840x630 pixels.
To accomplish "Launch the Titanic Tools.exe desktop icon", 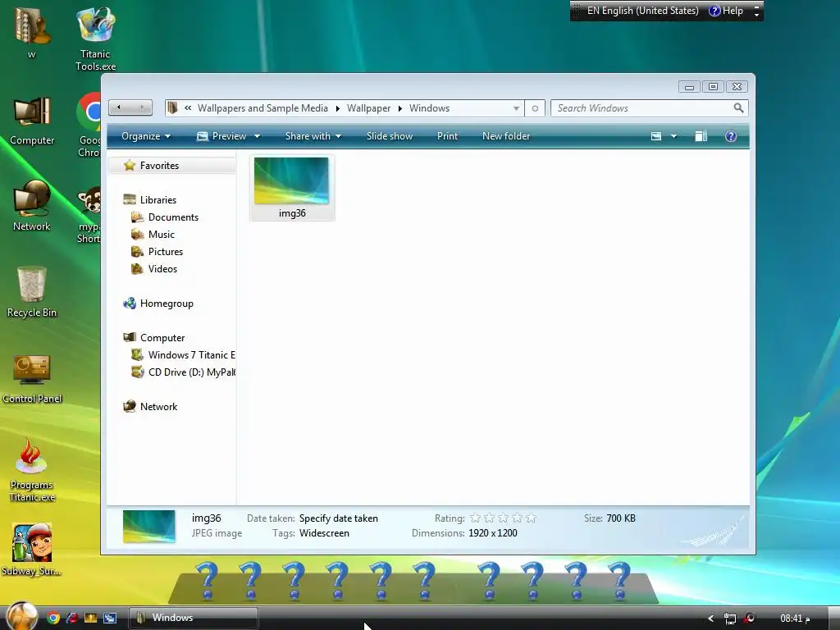I will (x=95, y=39).
